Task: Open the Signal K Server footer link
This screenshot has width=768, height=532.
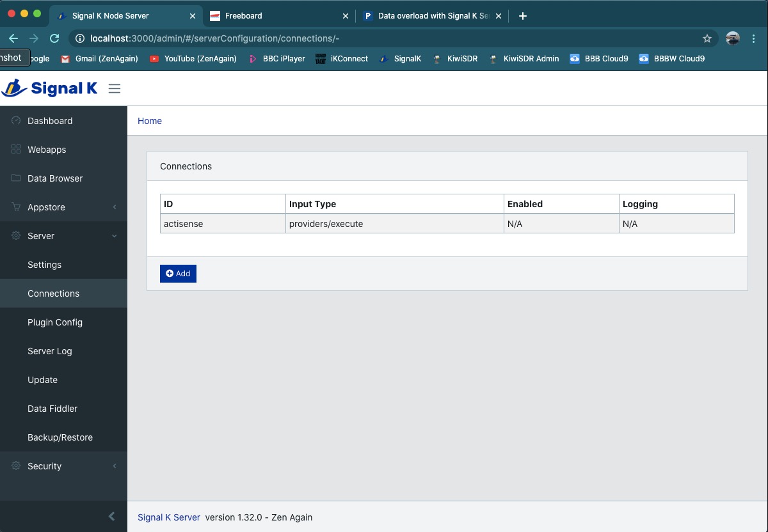Action: coord(169,517)
